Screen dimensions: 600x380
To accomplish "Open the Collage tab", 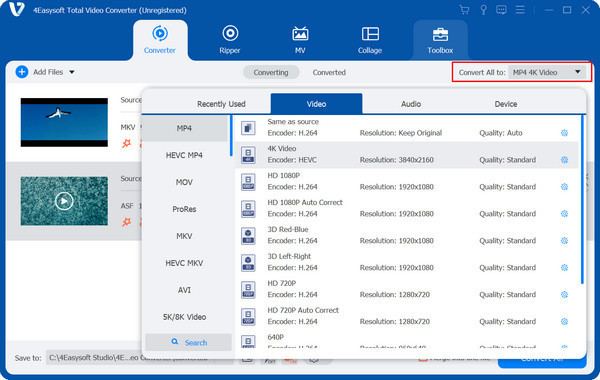I will 370,40.
